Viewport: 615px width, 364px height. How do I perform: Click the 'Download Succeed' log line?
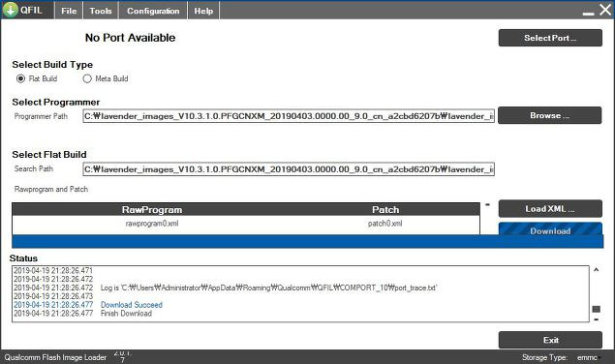pyautogui.click(x=132, y=305)
